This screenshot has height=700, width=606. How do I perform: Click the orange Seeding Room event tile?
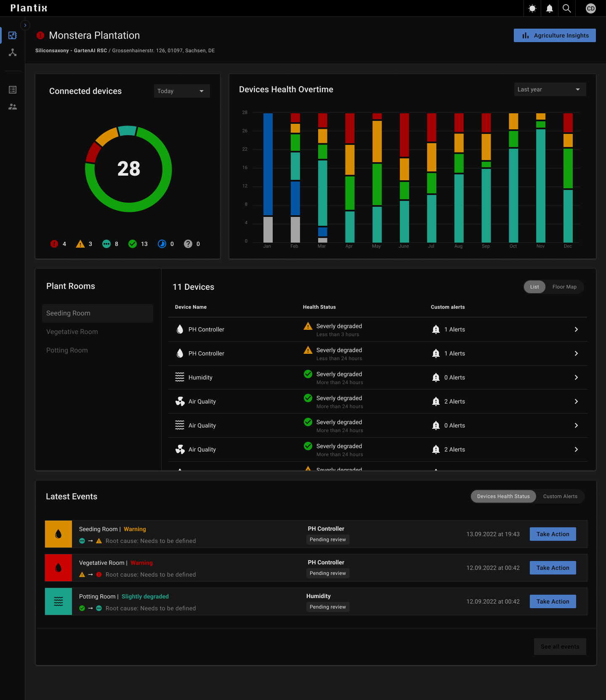58,534
